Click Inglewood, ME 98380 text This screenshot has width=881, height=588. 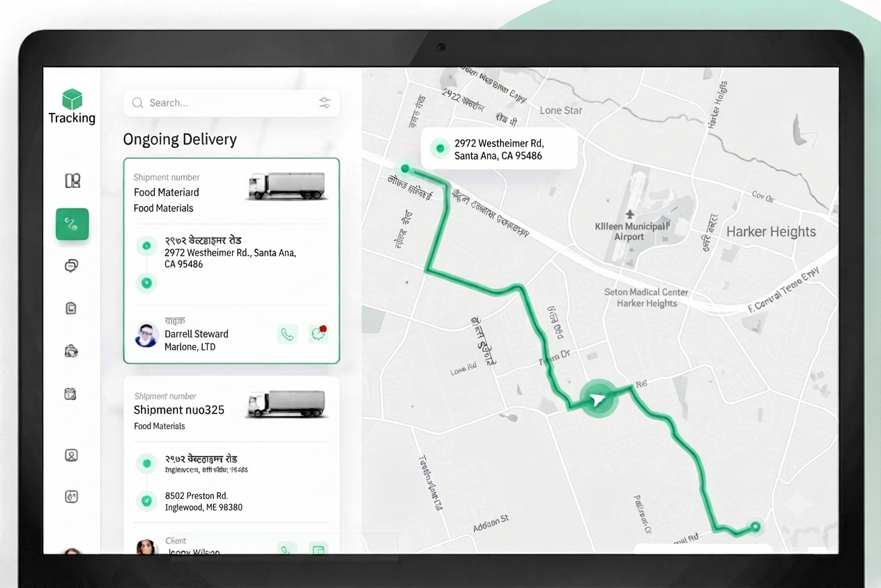coord(204,507)
